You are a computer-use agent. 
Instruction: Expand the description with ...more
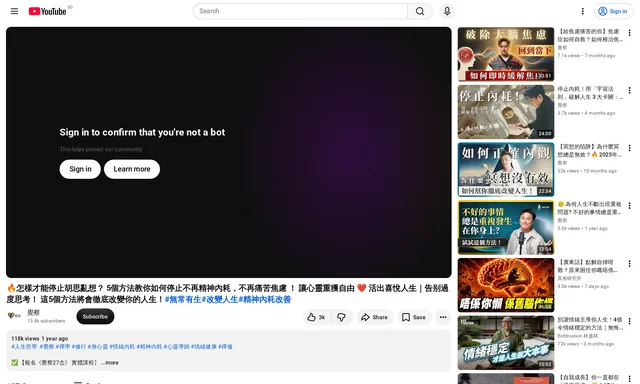click(x=110, y=362)
